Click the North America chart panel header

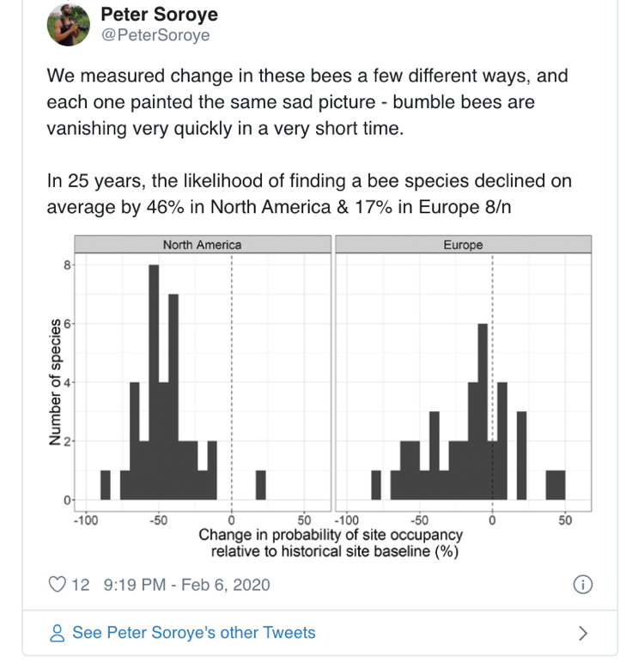(x=202, y=245)
